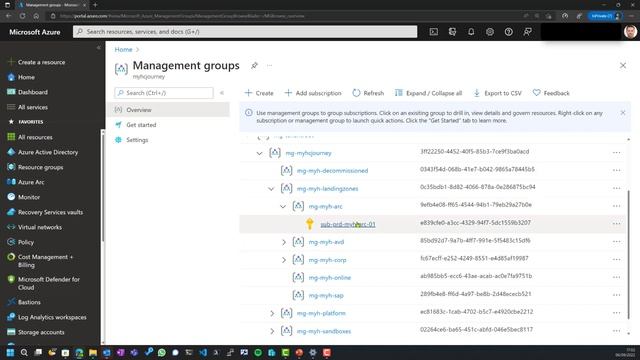Click Create management group button
This screenshot has height=360, width=640.
point(259,93)
